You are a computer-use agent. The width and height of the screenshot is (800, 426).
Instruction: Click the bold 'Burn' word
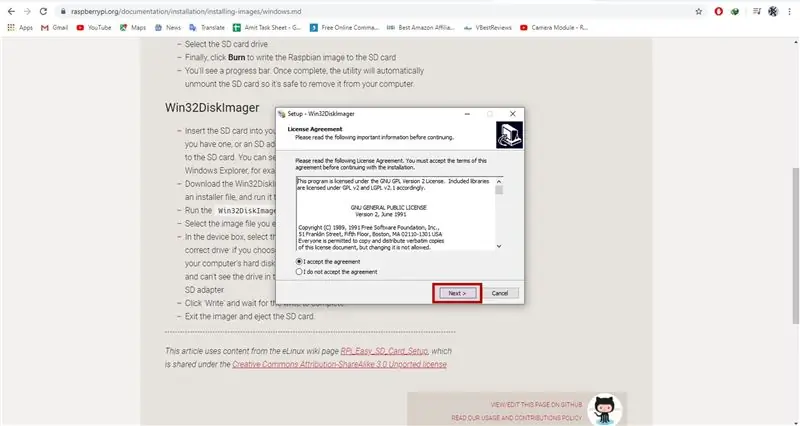237,58
